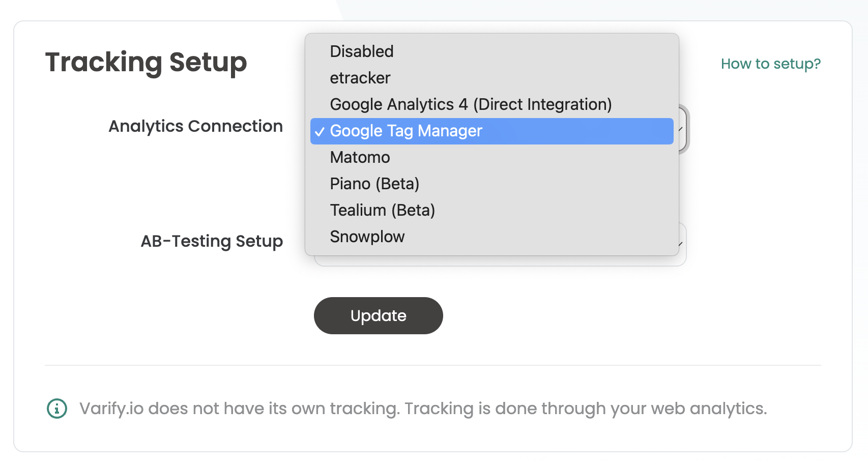Click the info circle icon
The width and height of the screenshot is (868, 465).
tap(57, 409)
